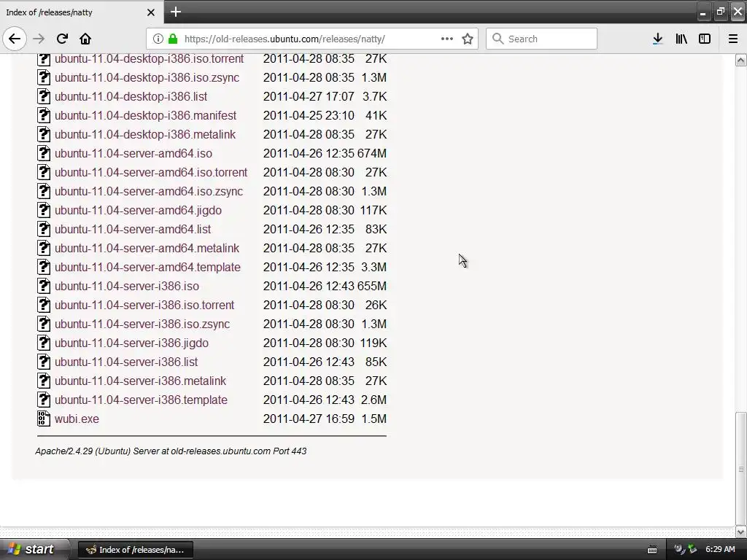Image resolution: width=747 pixels, height=560 pixels.
Task: Open ubuntu-11.04-server-i386.list link
Action: (x=125, y=362)
